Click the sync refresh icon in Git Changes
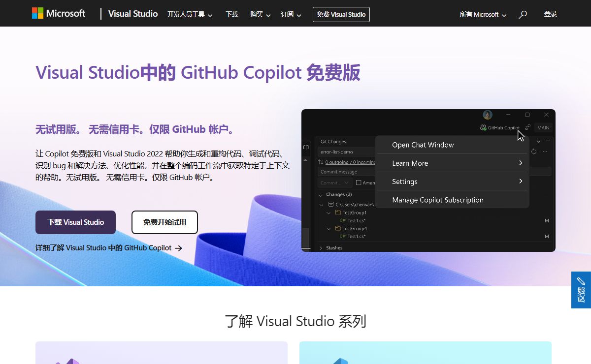The width and height of the screenshot is (591, 364). click(x=534, y=152)
